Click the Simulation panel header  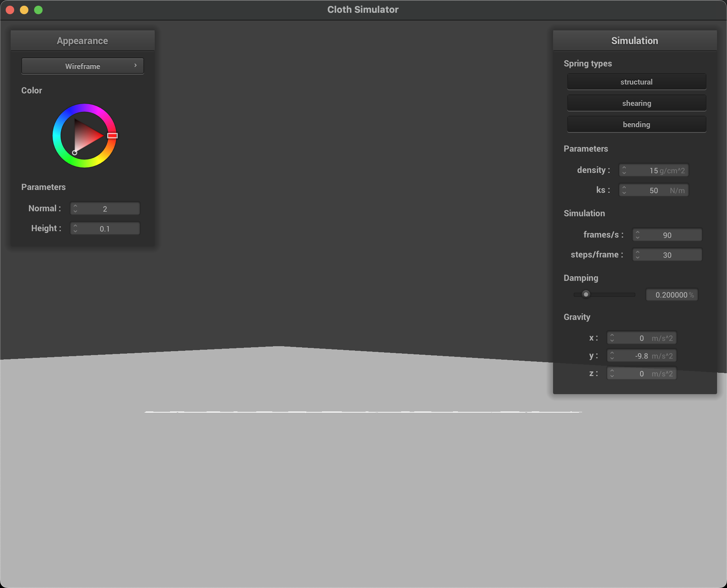(634, 41)
